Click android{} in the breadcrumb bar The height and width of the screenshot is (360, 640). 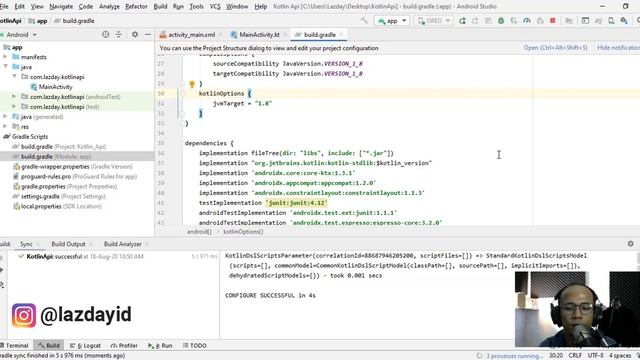[x=199, y=231]
